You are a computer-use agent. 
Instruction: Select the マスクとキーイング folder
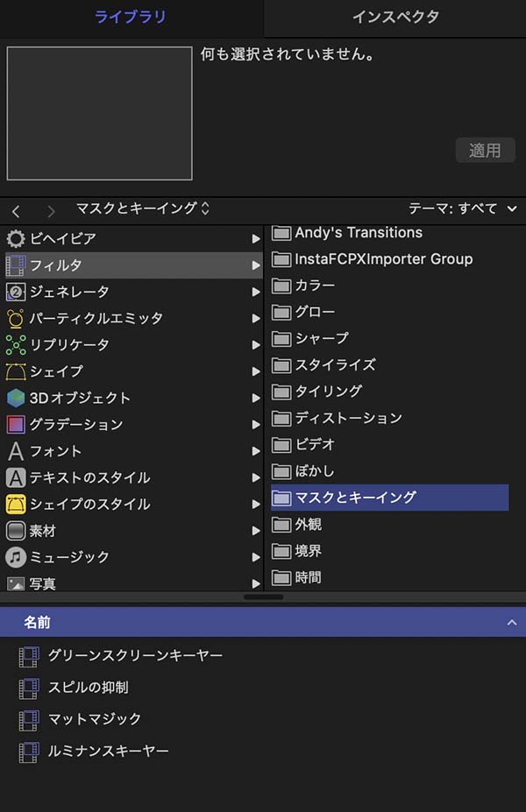coord(389,498)
